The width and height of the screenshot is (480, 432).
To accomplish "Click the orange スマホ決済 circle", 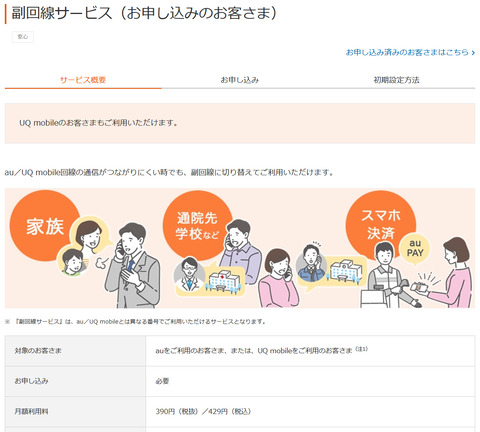I will (x=381, y=224).
